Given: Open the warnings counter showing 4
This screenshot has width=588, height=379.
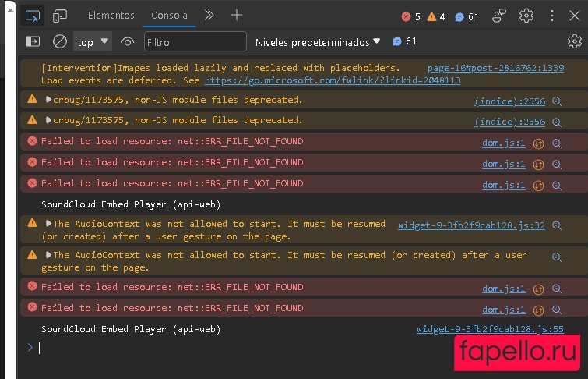Looking at the screenshot, I should tap(436, 16).
